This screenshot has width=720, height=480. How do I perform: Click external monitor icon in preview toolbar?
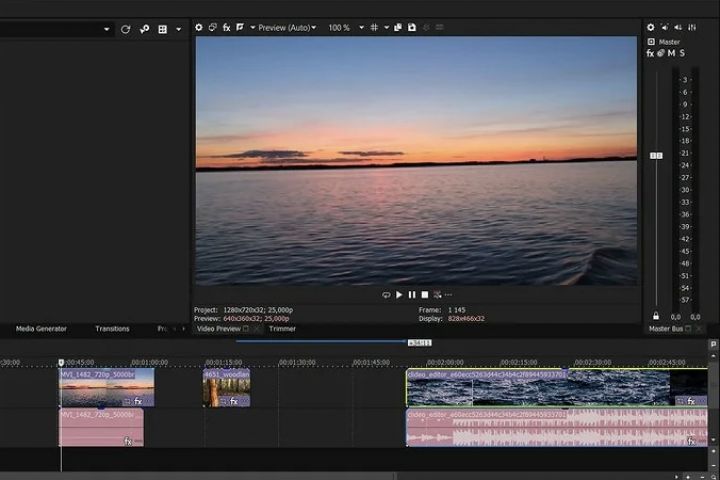[x=213, y=28]
